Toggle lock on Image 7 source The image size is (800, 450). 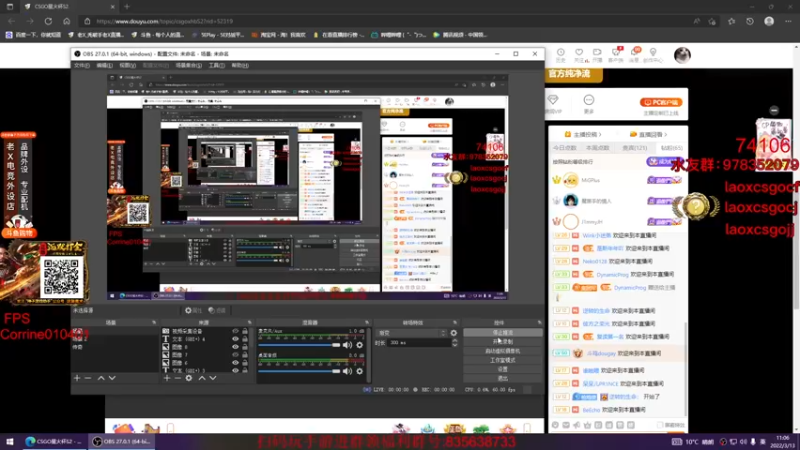click(x=245, y=355)
